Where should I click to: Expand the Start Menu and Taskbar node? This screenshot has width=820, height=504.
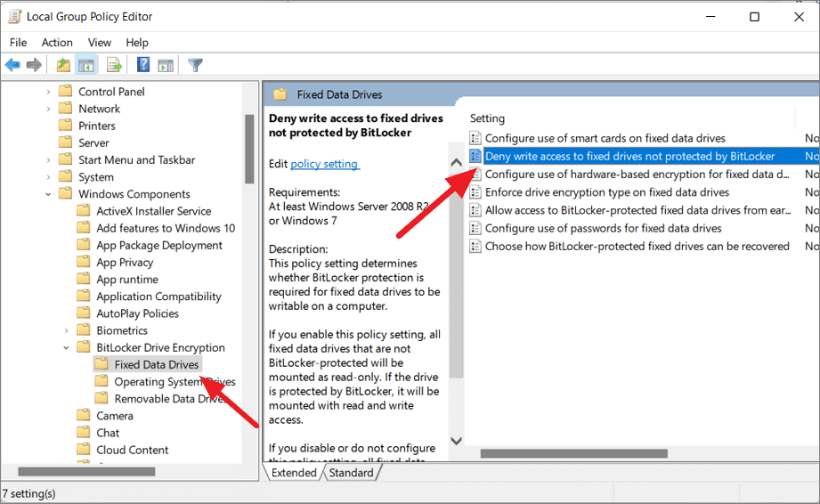point(48,160)
